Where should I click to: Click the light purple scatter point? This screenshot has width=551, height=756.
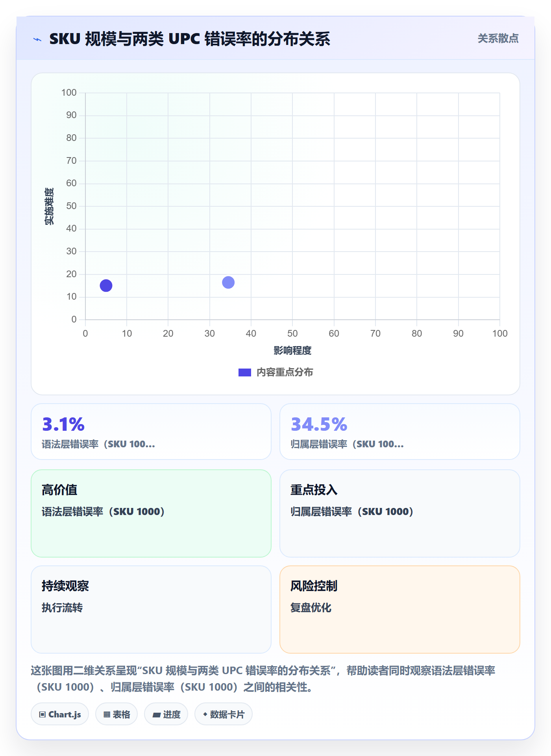pyautogui.click(x=228, y=282)
